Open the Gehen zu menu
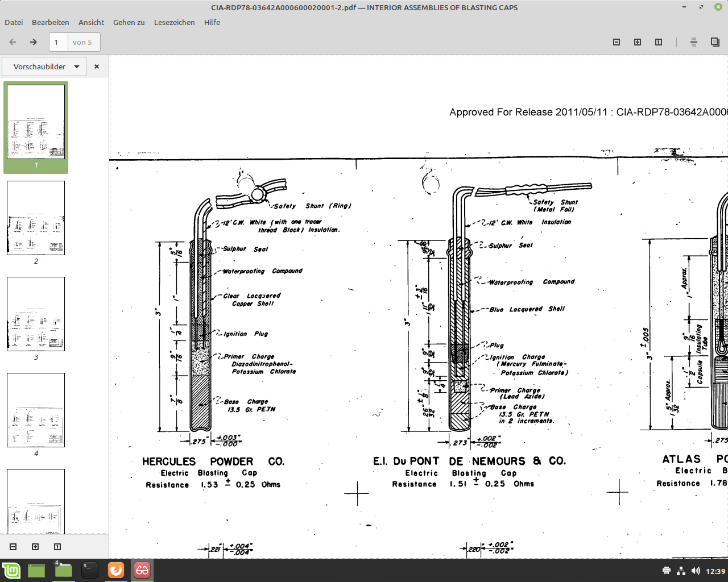728x582 pixels. 129,22
